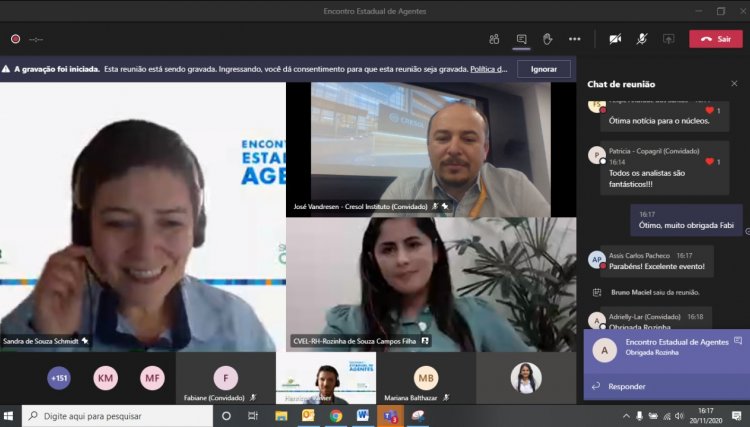This screenshot has width=750, height=427.
Task: Select Rozinha de Souza Campos Filha's video
Action: tap(431, 285)
